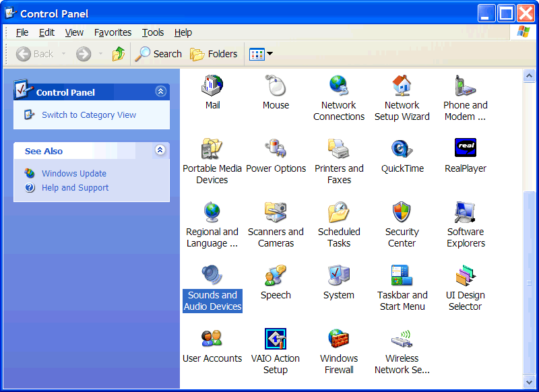Open Network Connections
The image size is (539, 392).
coord(338,86)
